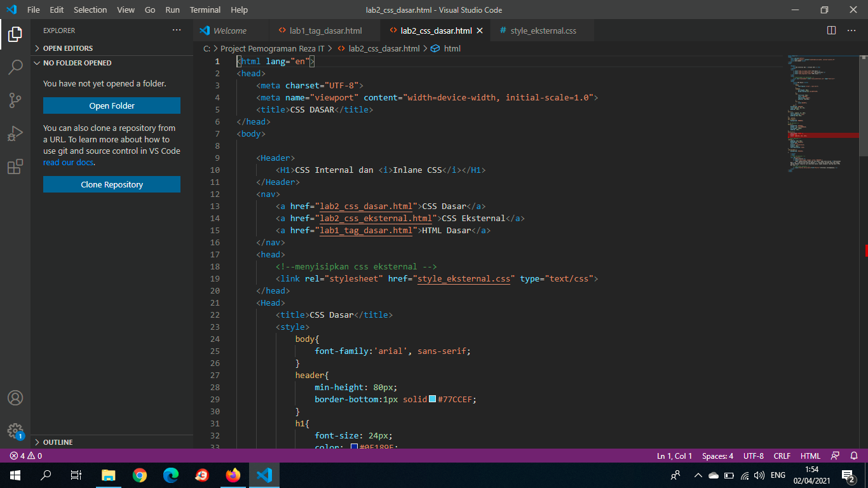Follow the read our docs link
This screenshot has width=868, height=488.
point(69,162)
